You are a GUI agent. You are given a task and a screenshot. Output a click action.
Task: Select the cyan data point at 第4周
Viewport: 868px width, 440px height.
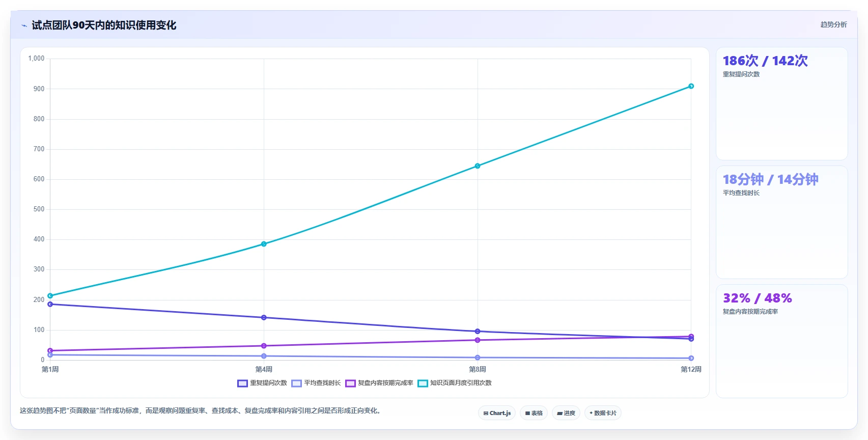(264, 244)
